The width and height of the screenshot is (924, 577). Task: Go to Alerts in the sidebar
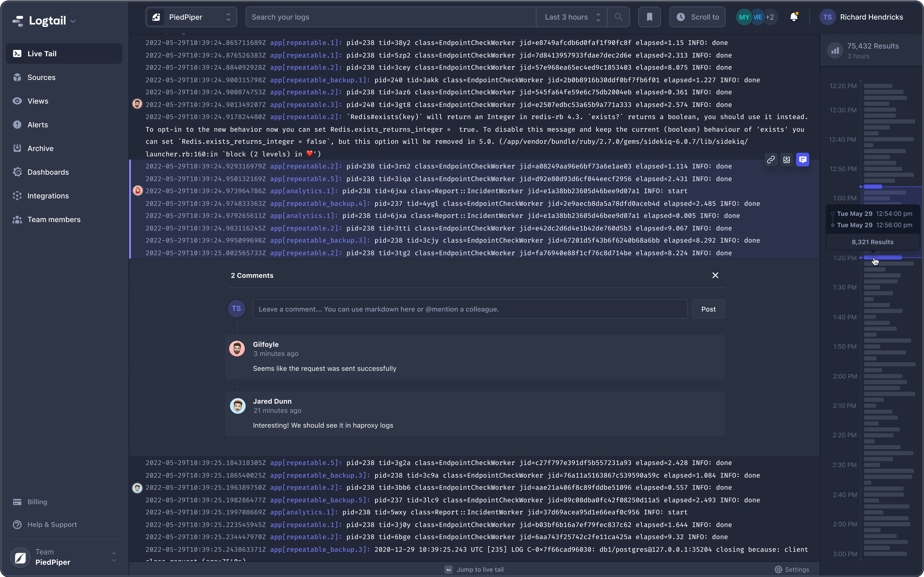pos(37,125)
